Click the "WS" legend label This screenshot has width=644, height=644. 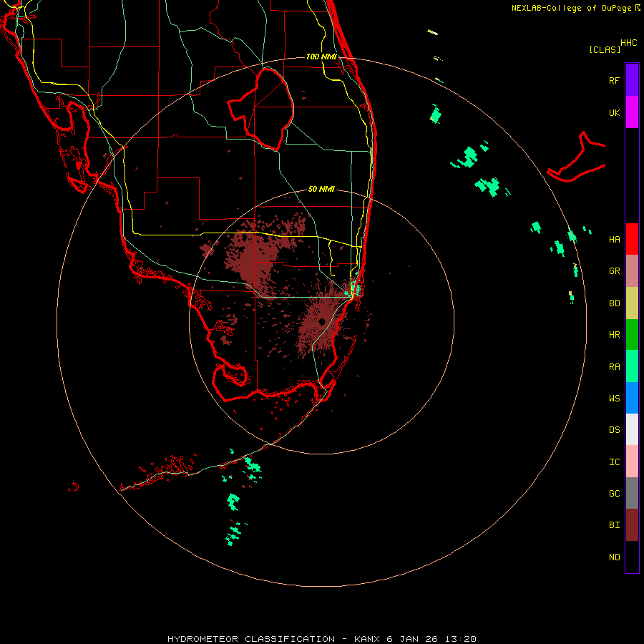click(x=614, y=399)
